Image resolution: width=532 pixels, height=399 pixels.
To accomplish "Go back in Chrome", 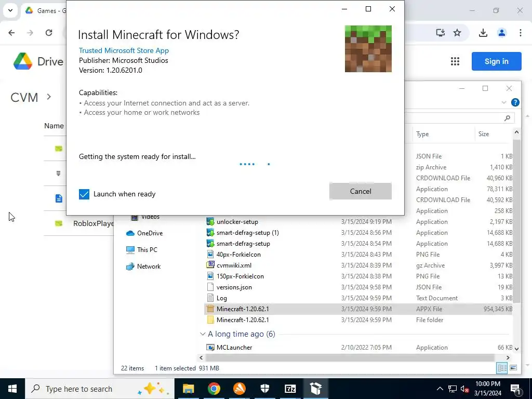I will point(11,33).
